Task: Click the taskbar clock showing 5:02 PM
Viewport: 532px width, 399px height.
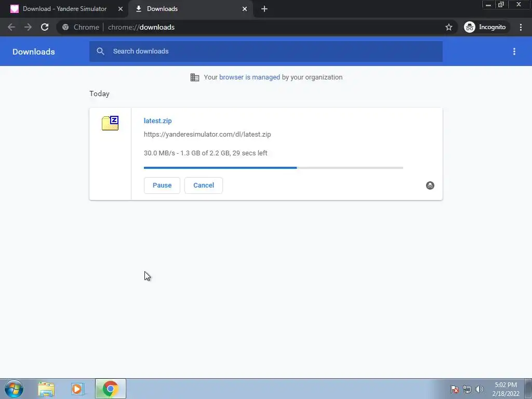Action: pyautogui.click(x=506, y=389)
